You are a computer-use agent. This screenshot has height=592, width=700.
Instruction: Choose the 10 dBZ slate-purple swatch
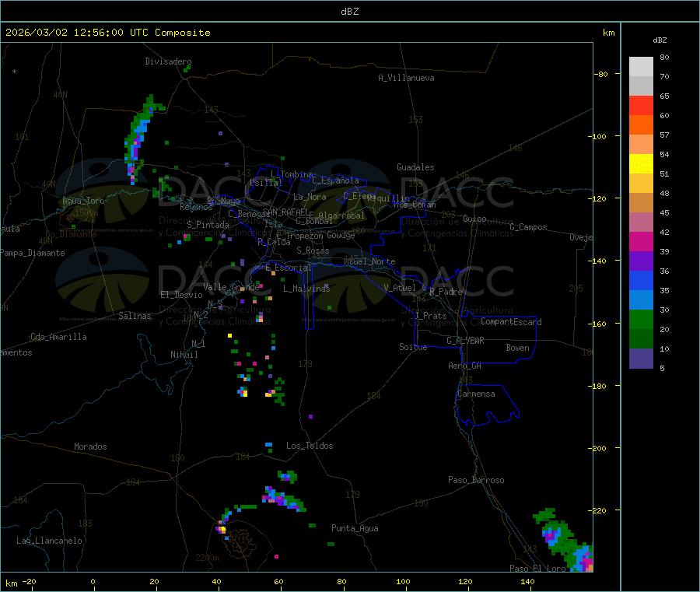coord(641,359)
